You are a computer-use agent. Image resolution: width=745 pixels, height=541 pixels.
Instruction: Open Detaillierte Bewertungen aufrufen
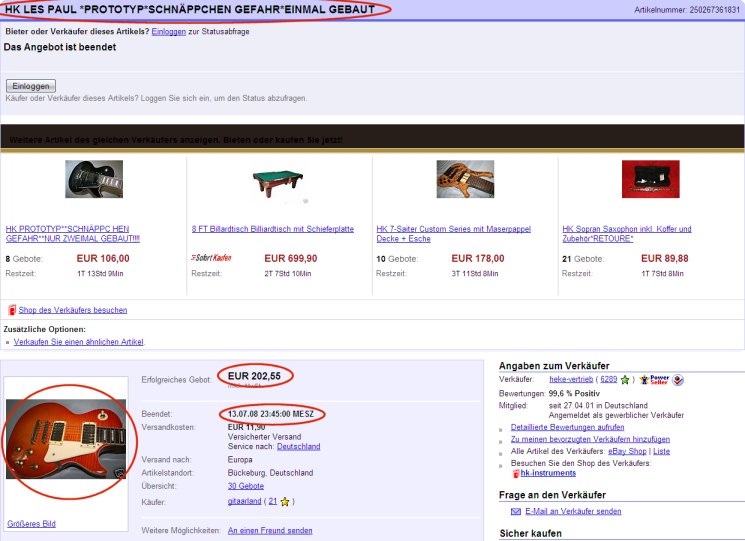[x=567, y=427]
